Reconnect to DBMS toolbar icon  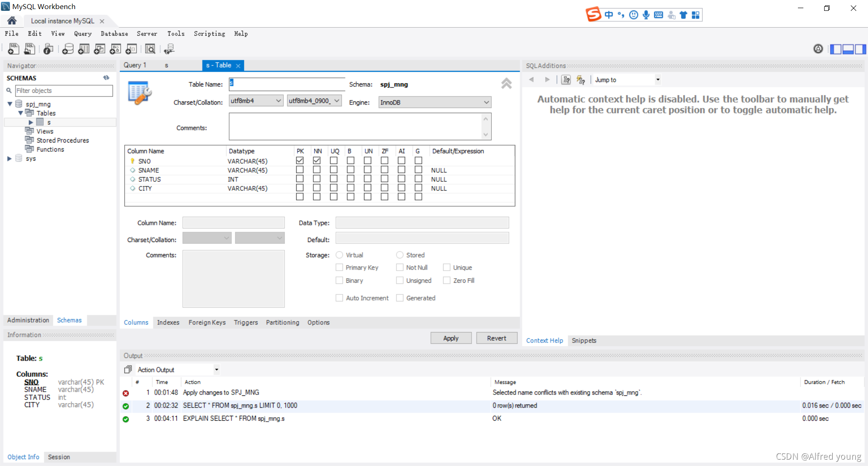170,48
